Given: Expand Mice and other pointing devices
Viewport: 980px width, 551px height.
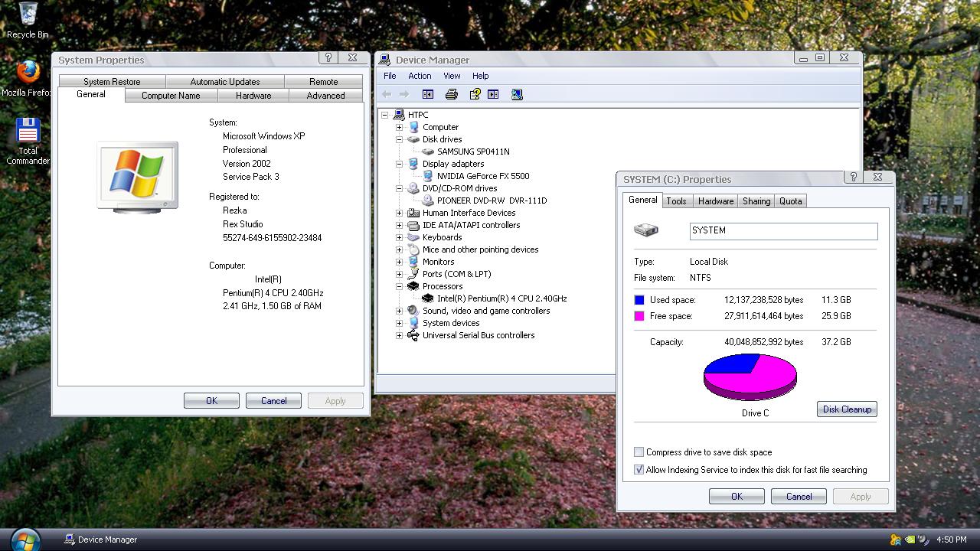Looking at the screenshot, I should pos(399,249).
